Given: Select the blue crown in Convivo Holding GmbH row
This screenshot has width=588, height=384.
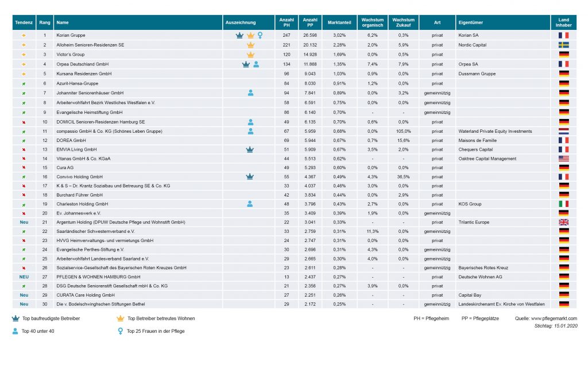Looking at the screenshot, I should (x=250, y=177).
